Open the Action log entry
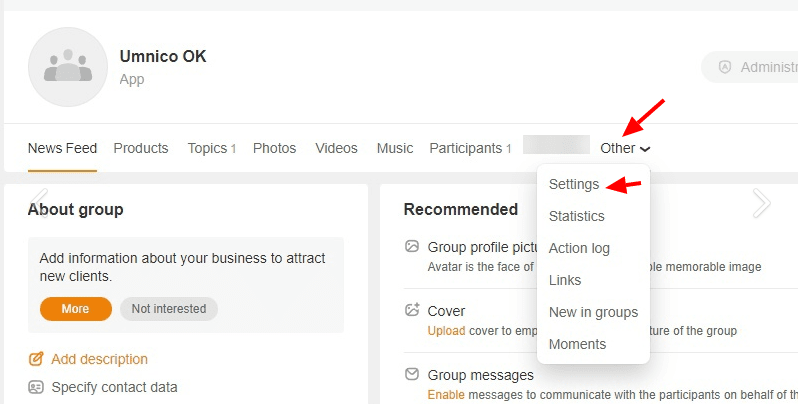This screenshot has height=404, width=798. (x=579, y=248)
